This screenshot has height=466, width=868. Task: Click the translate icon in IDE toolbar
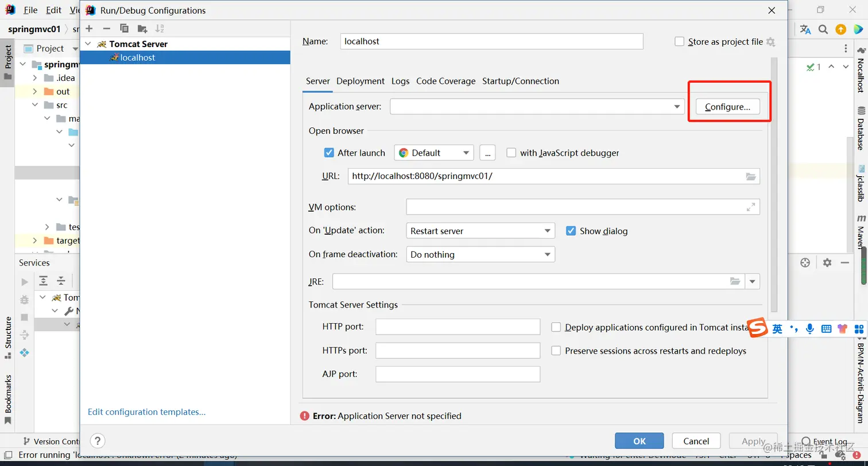(805, 29)
